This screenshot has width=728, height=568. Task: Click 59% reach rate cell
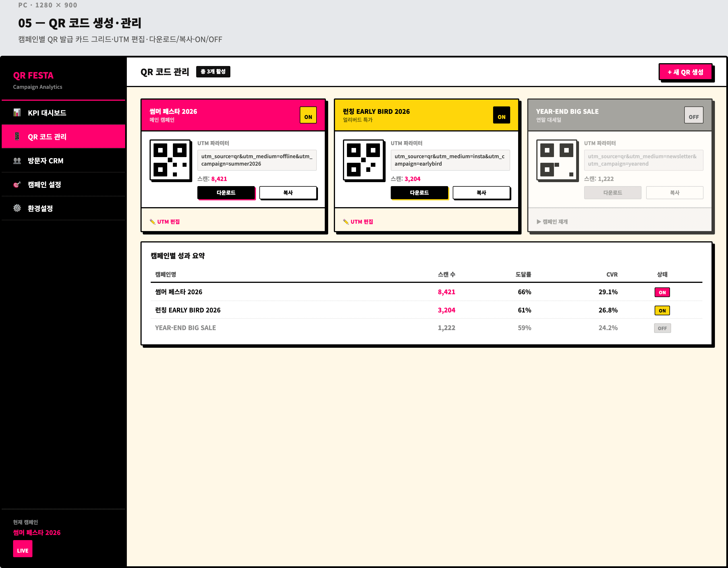[x=524, y=328]
